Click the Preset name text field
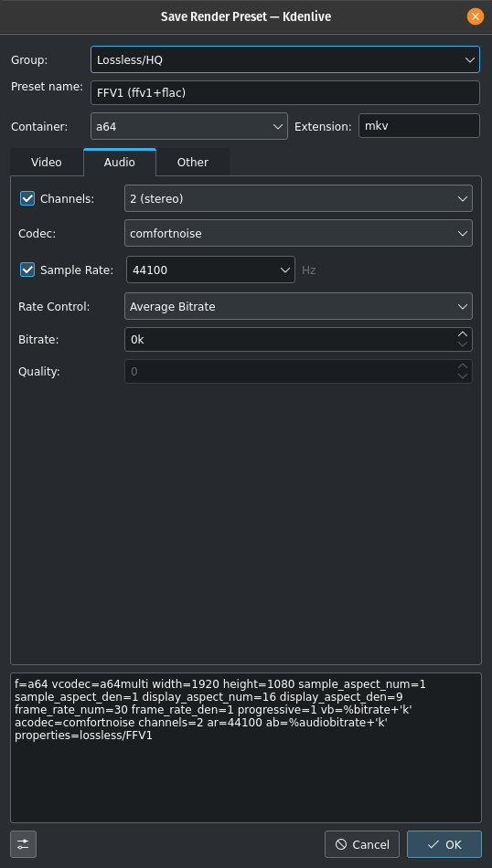Viewport: 492px width, 868px height. [285, 92]
